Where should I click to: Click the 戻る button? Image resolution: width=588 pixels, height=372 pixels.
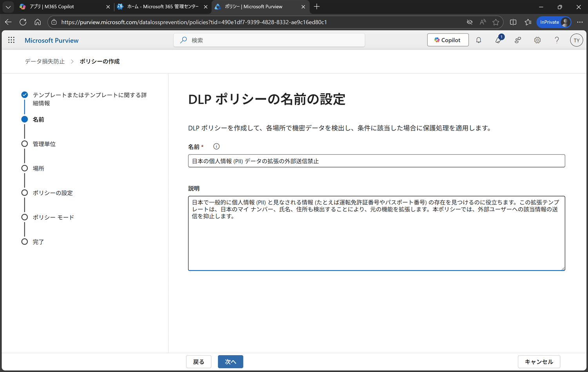point(199,362)
